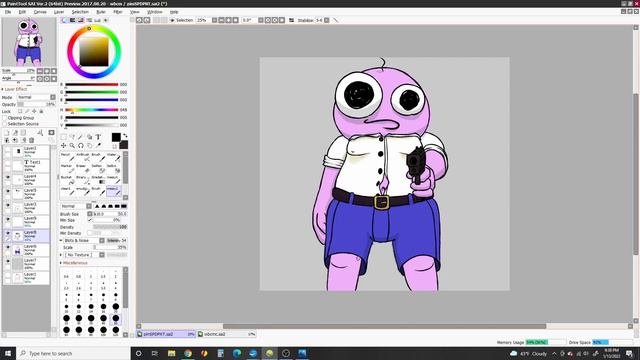Select Layer6 in the layer list

tap(26, 250)
